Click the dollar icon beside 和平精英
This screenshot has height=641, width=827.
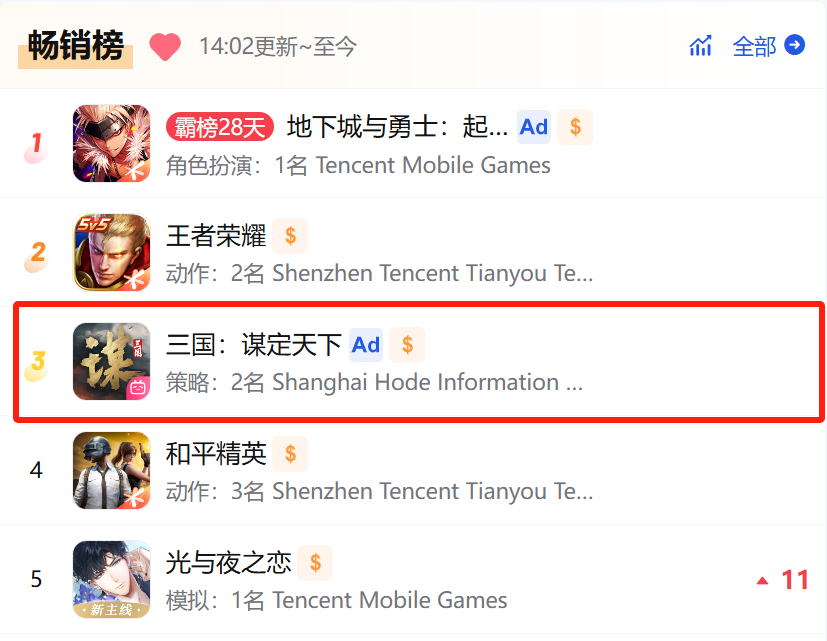click(290, 454)
